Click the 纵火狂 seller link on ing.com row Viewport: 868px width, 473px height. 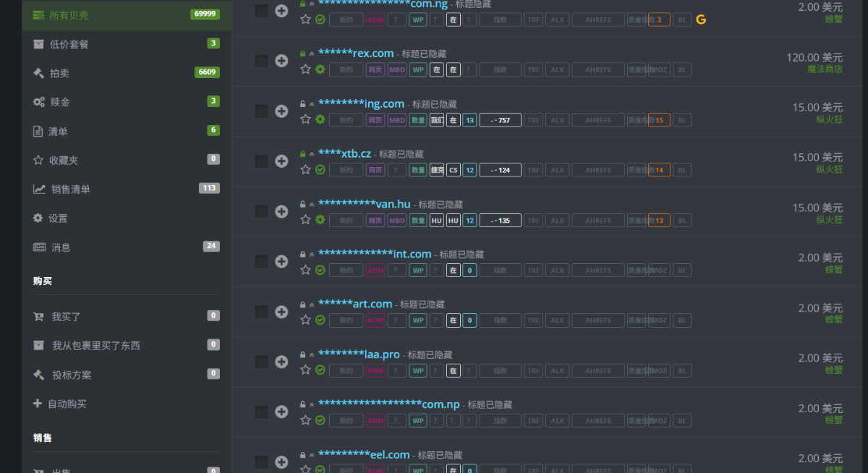tap(829, 119)
